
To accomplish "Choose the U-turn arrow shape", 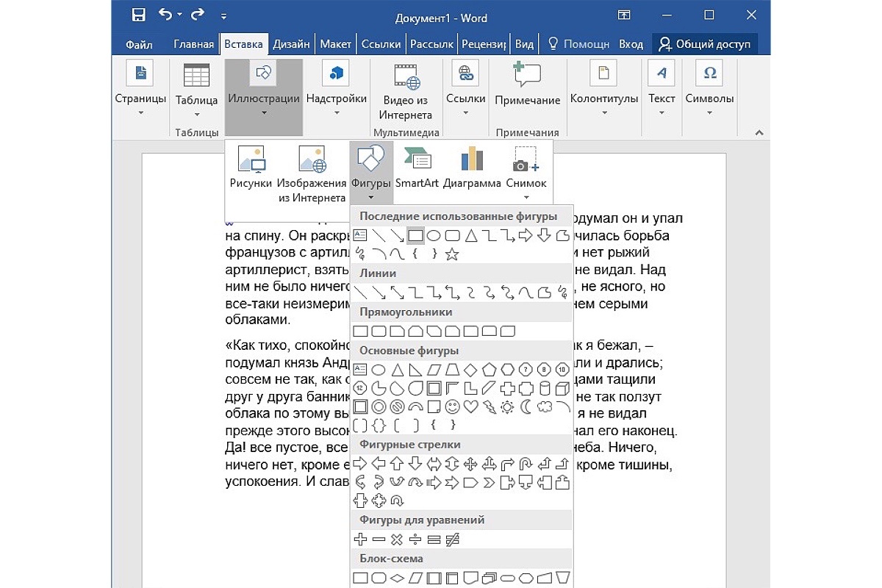I will pos(526,464).
